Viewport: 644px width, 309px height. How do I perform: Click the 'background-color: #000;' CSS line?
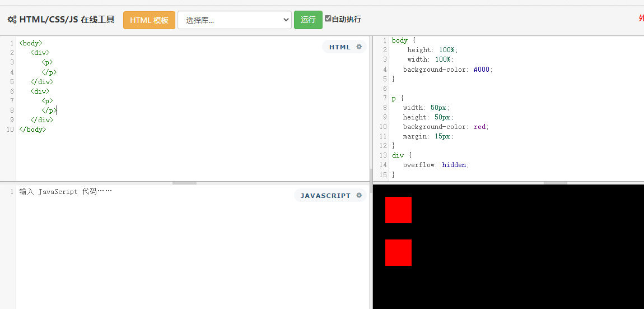tap(447, 70)
